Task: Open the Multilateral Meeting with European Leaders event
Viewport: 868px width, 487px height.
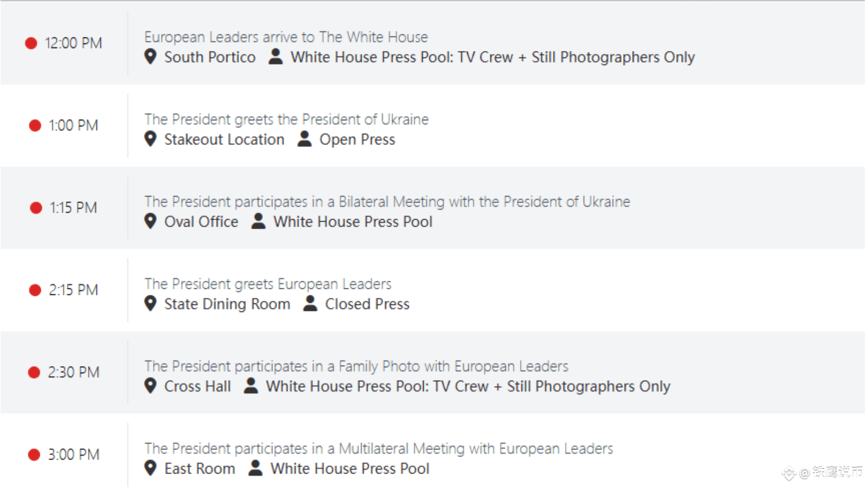Action: click(x=379, y=448)
